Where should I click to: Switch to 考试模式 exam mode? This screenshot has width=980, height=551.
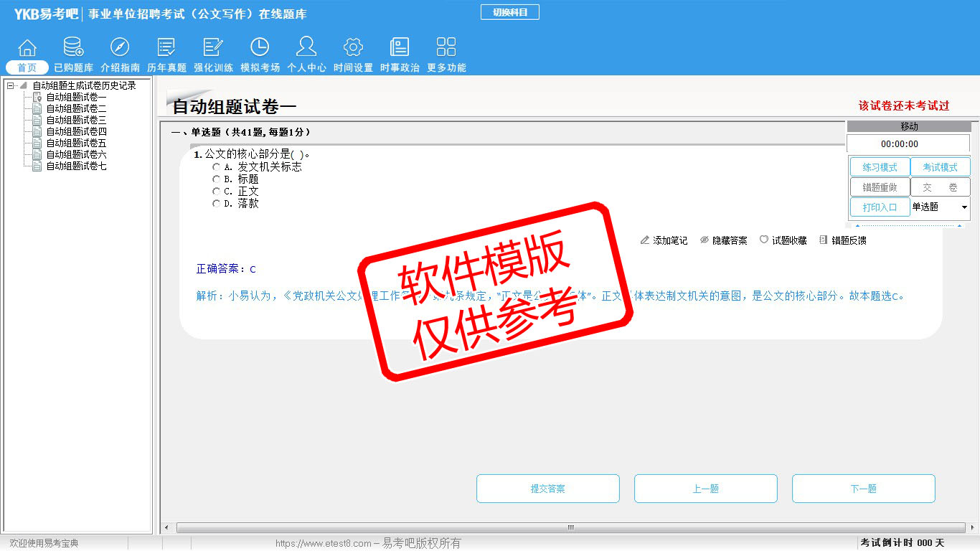pos(940,167)
